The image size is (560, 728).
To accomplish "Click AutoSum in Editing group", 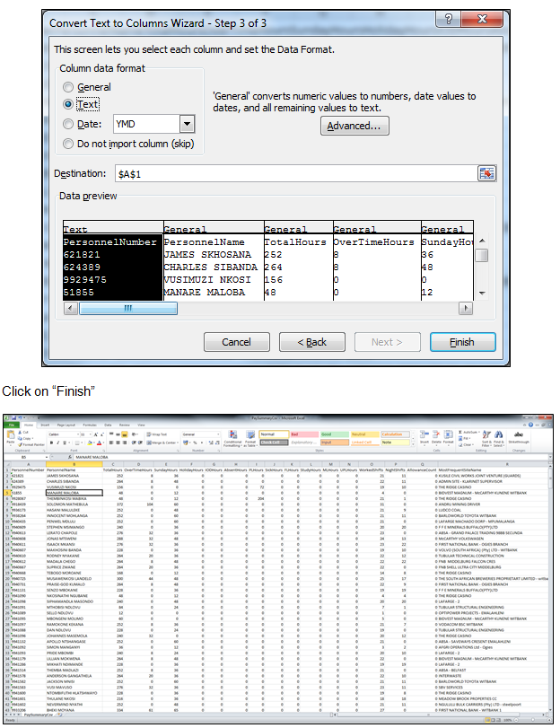I will [468, 433].
